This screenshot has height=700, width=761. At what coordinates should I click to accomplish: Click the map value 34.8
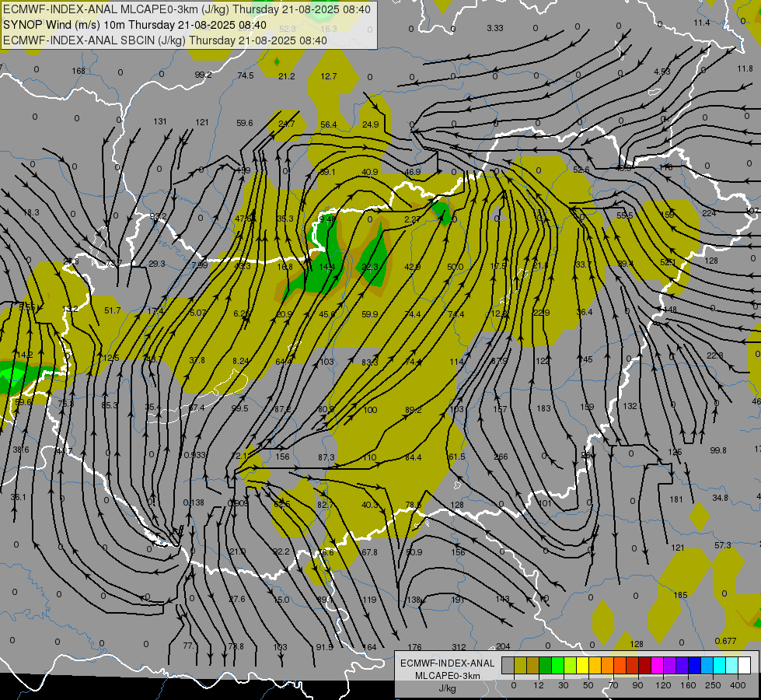click(721, 498)
